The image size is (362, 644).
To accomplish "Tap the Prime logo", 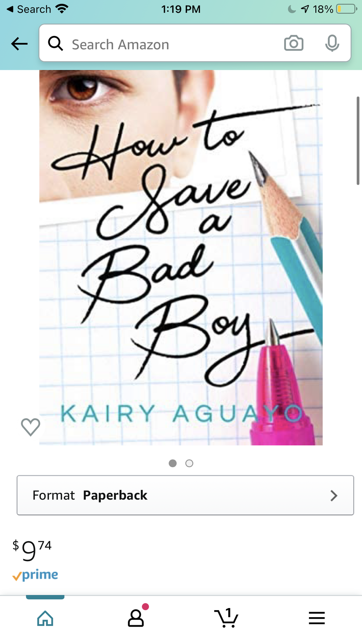I will click(35, 575).
